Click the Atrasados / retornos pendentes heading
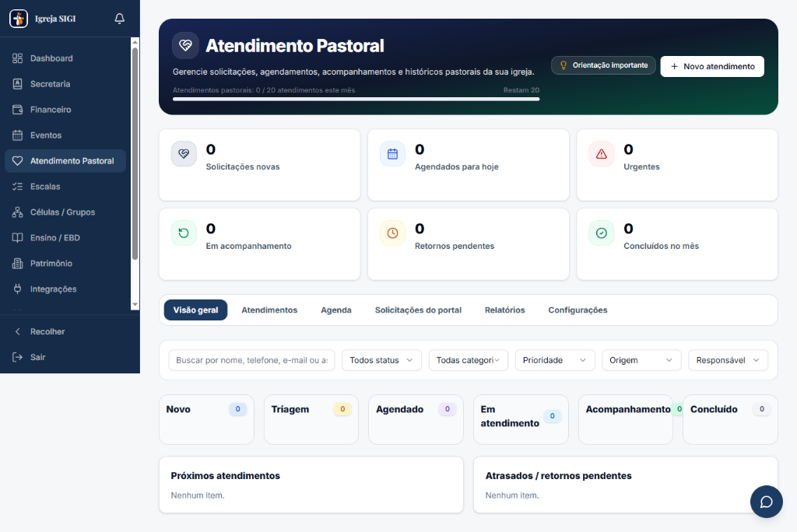Screen dimensions: 797x532 click(558, 476)
